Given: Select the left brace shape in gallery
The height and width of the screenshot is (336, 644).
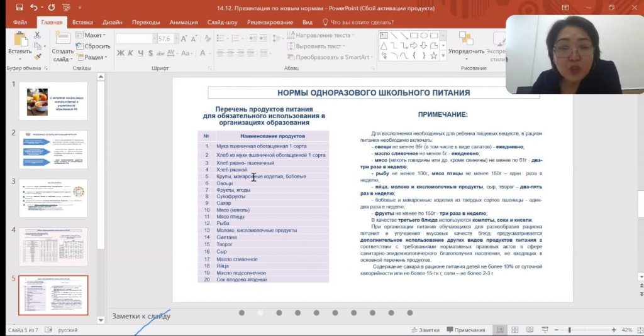Looking at the screenshot, I should [414, 56].
